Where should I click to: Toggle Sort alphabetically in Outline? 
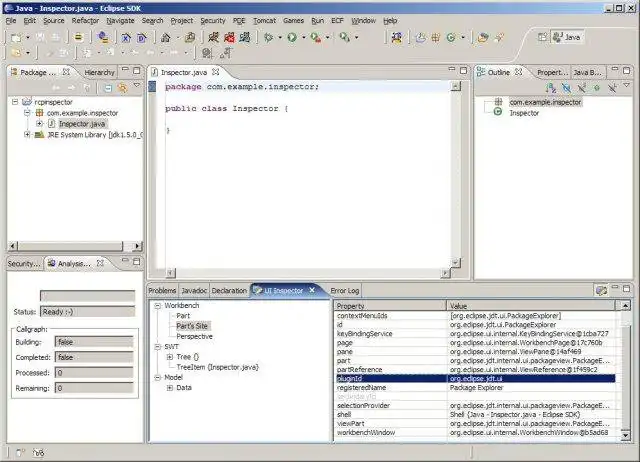[551, 88]
